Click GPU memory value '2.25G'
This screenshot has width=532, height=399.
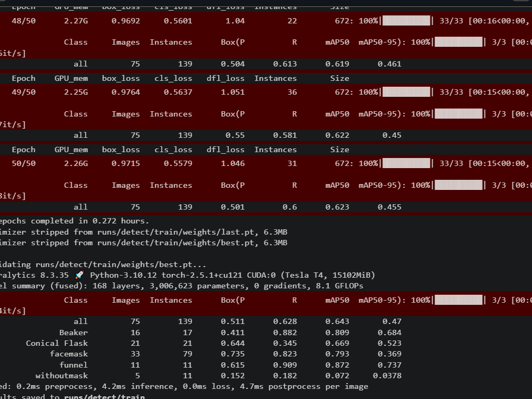tap(76, 92)
